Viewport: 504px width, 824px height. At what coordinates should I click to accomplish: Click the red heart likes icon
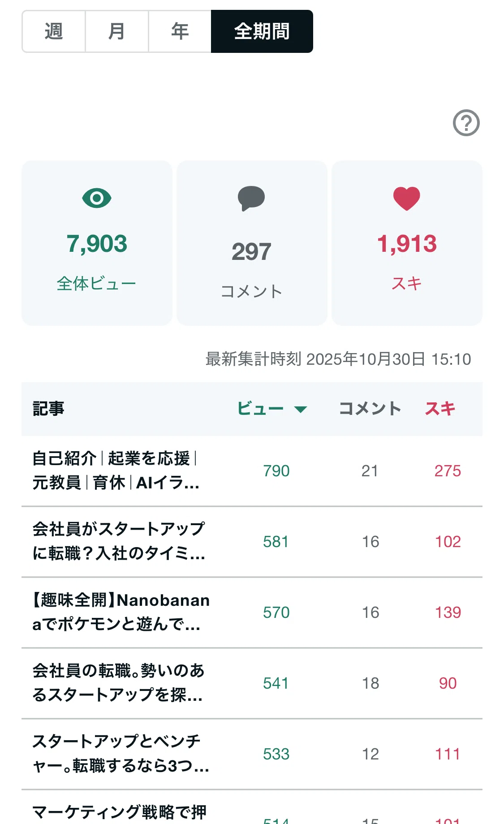click(407, 198)
